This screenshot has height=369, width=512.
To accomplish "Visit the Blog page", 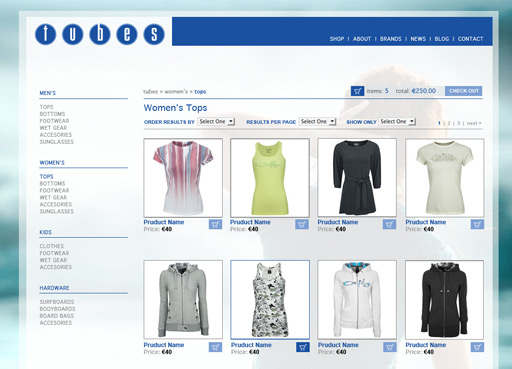I will click(442, 39).
